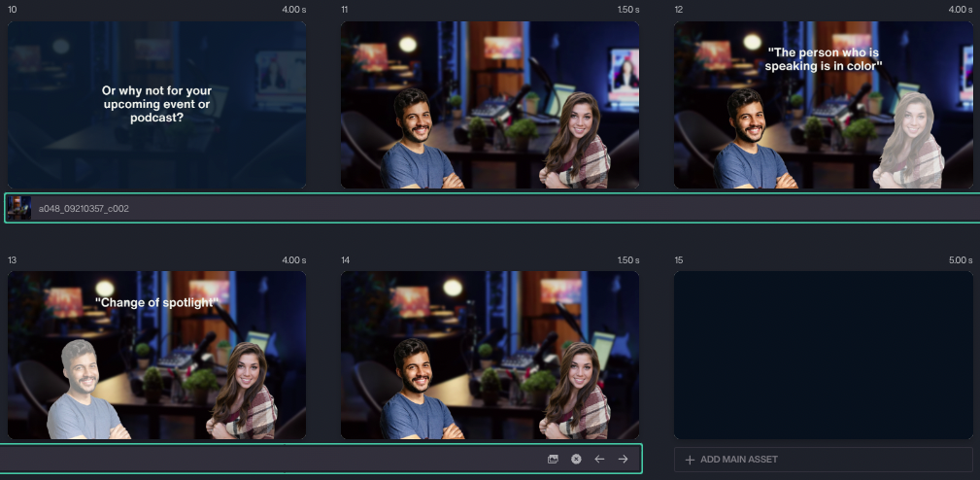Select scene 14 thumbnail
This screenshot has height=480, width=980.
pos(490,355)
